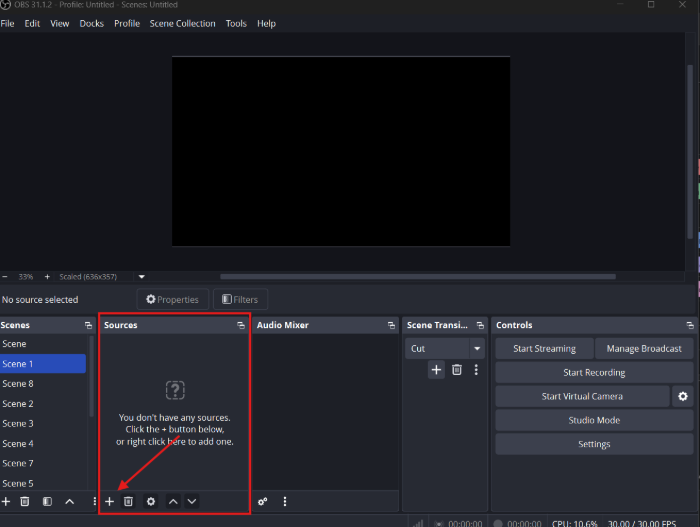
Task: Click the preview horizontal scrollbar
Action: (417, 277)
